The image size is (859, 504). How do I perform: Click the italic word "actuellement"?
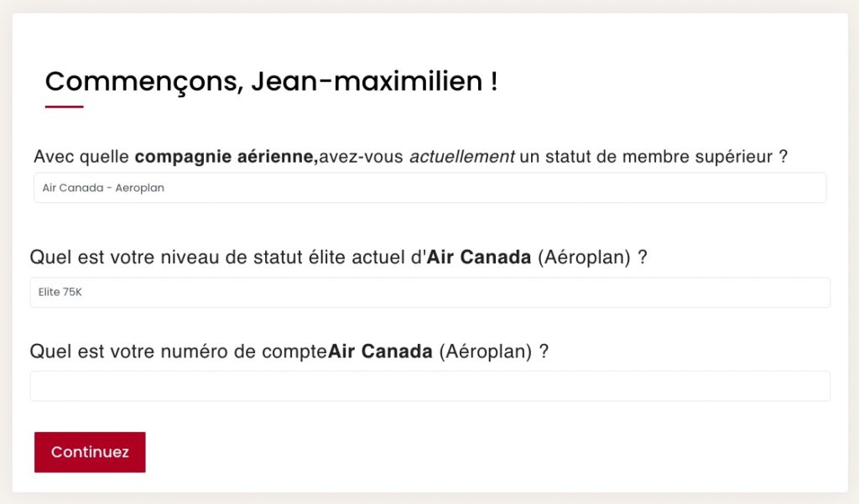pyautogui.click(x=461, y=157)
